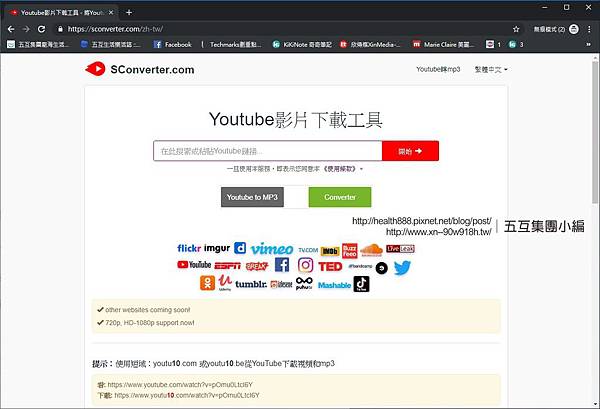Viewport: 600px width, 409px height.
Task: Click the YouTube link search input field
Action: [267, 151]
